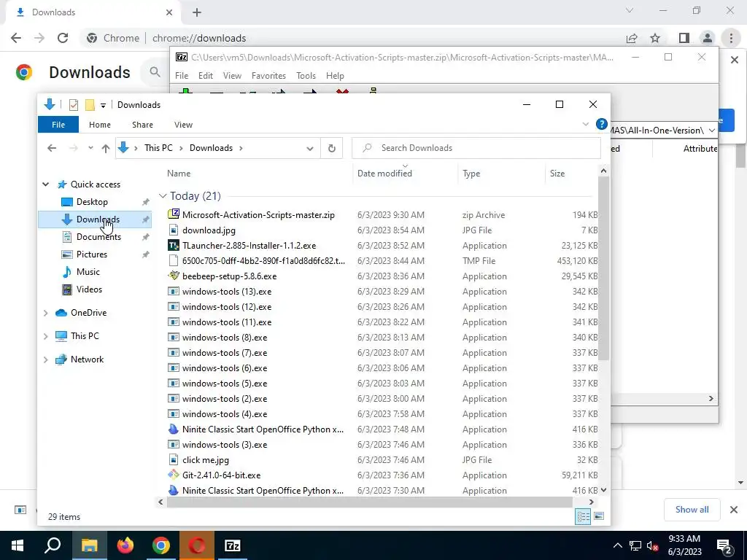The width and height of the screenshot is (747, 560).
Task: Share this page icon in Chrome
Action: (x=632, y=38)
